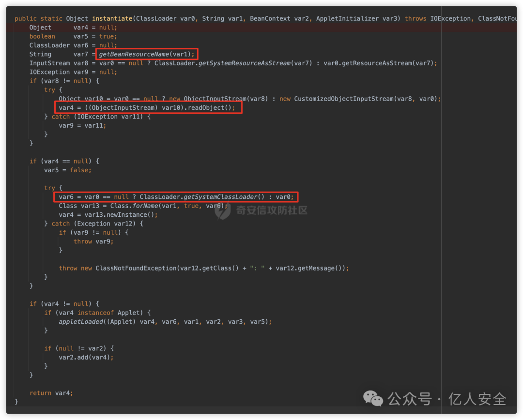Viewport: 523px width, 420px height.
Task: Click the var5 = false assignment
Action: [67, 170]
